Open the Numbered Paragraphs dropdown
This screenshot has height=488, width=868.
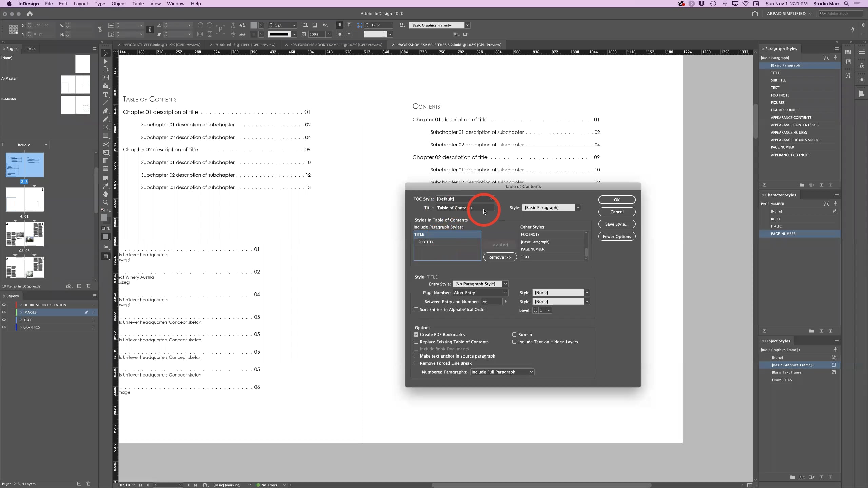(502, 372)
